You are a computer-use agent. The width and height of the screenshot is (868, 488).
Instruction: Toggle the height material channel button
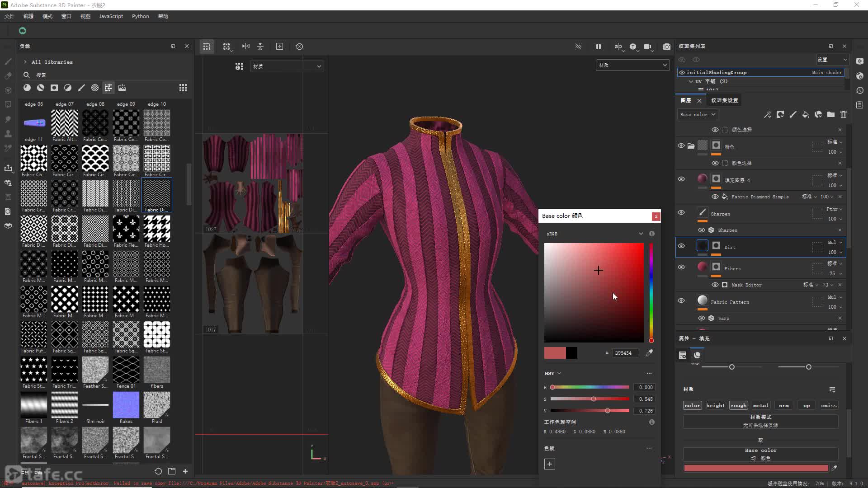(715, 405)
